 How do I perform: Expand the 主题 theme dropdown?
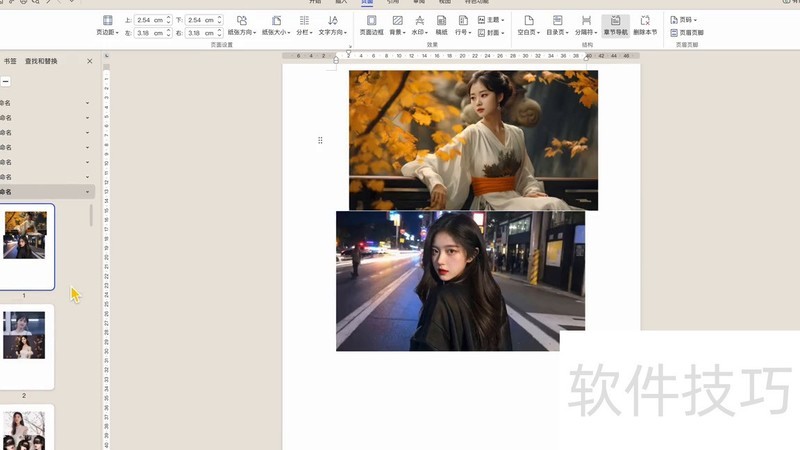click(x=490, y=19)
